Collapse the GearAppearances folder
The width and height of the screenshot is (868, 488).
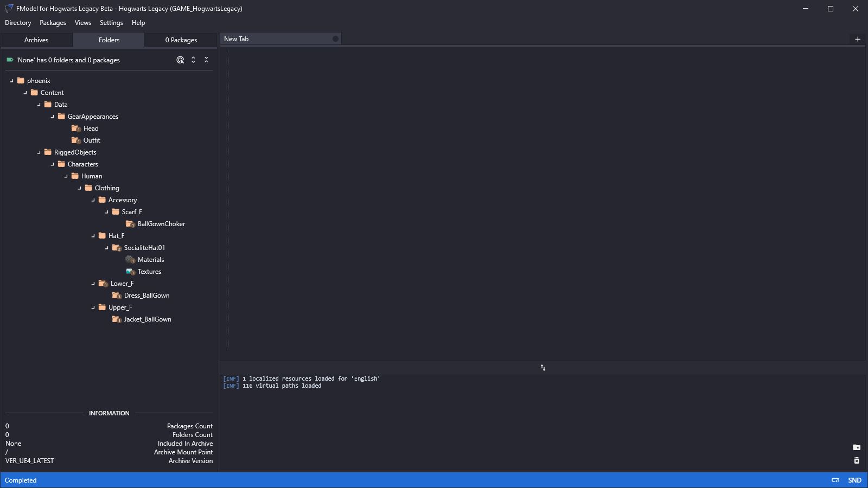[x=53, y=117]
